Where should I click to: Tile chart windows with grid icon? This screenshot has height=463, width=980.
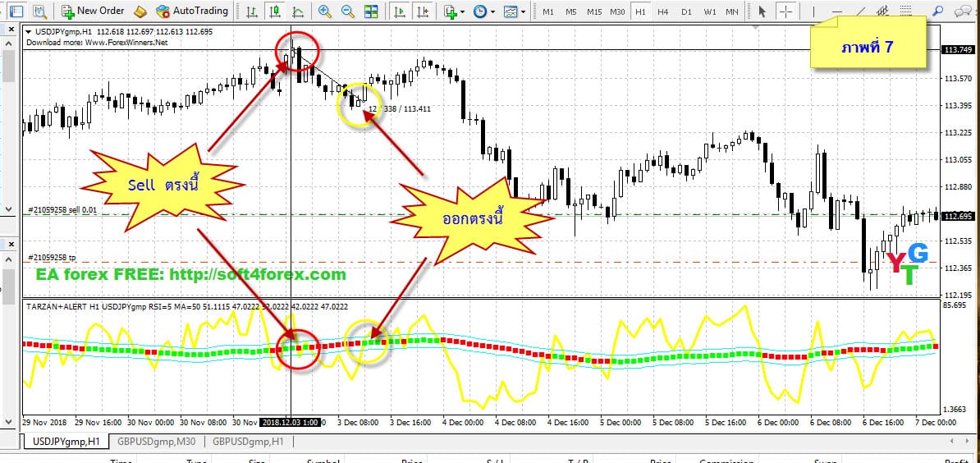point(371,11)
